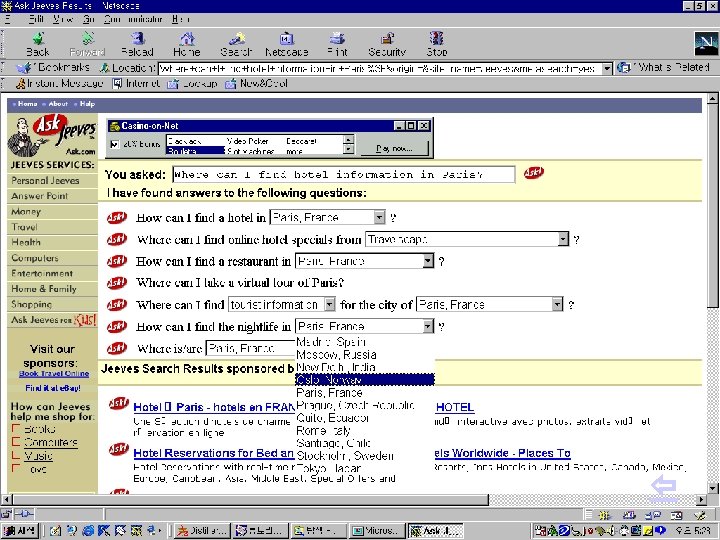Click the Location address field
720x540 pixels.
380,68
